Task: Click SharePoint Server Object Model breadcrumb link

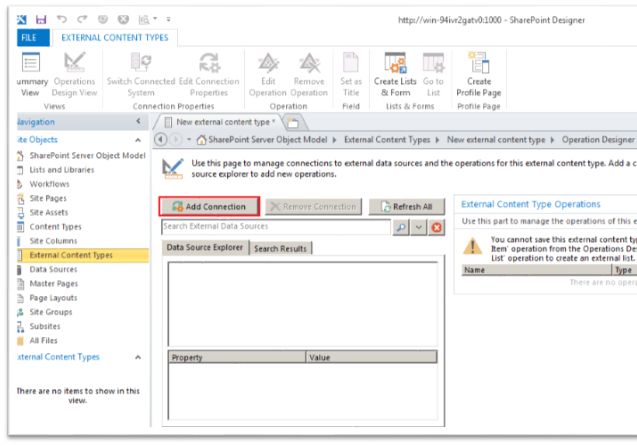Action: click(x=268, y=140)
